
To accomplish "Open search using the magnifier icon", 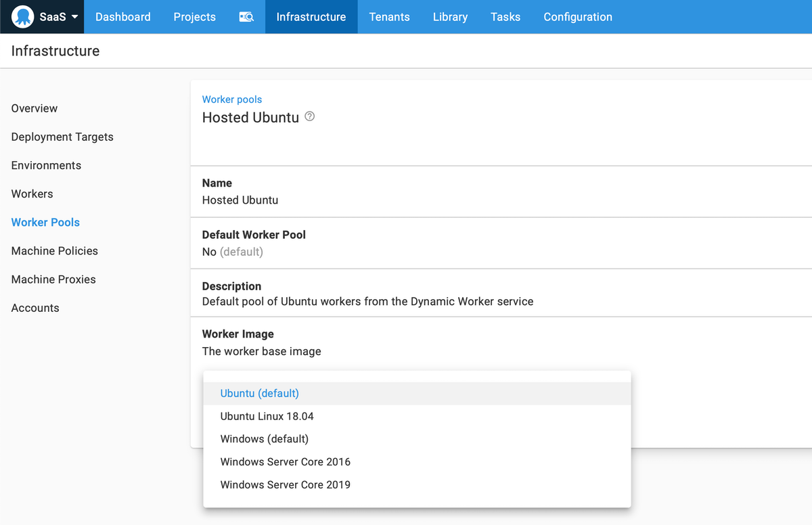I will click(246, 16).
